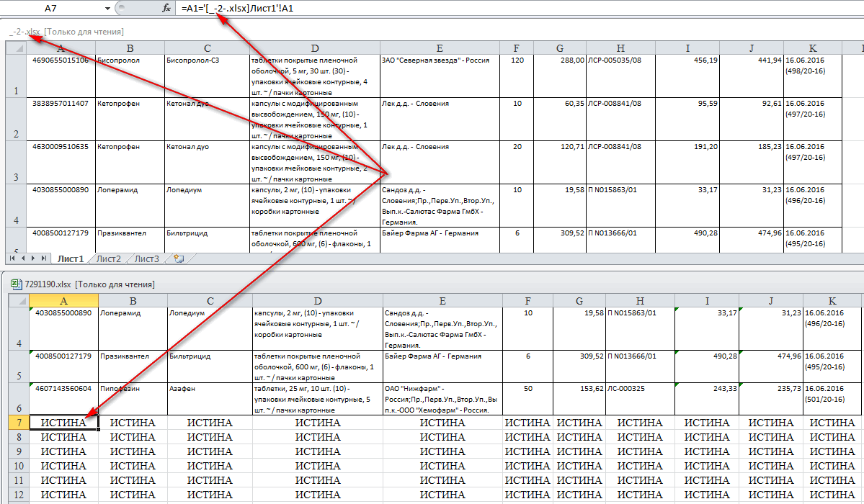Select cell A7 containing ИСТИНА
The height and width of the screenshot is (504, 864).
click(x=64, y=423)
